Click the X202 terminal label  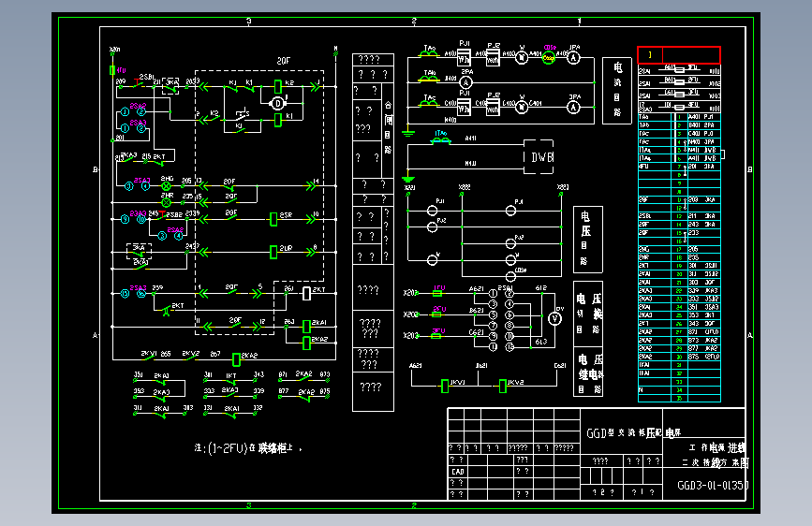pyautogui.click(x=410, y=314)
